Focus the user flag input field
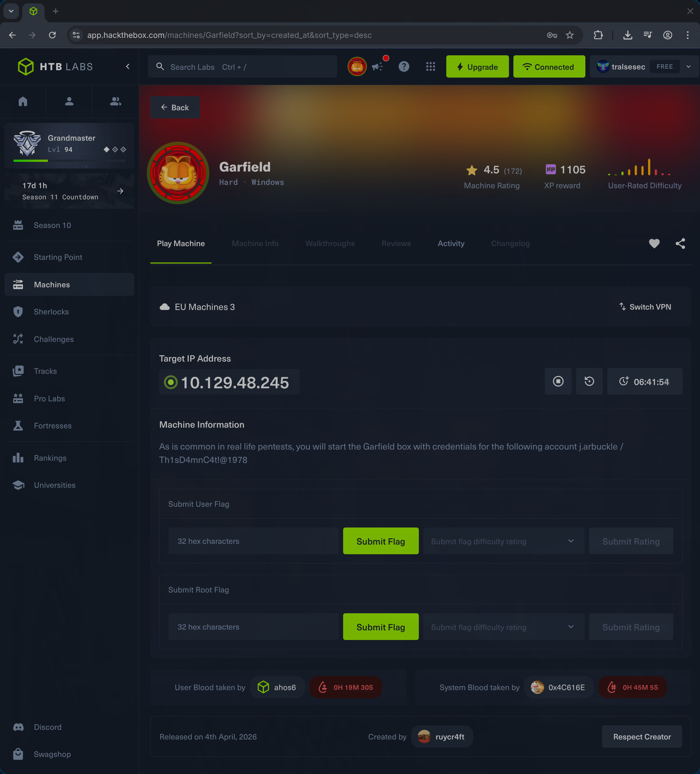This screenshot has width=700, height=774. [253, 541]
